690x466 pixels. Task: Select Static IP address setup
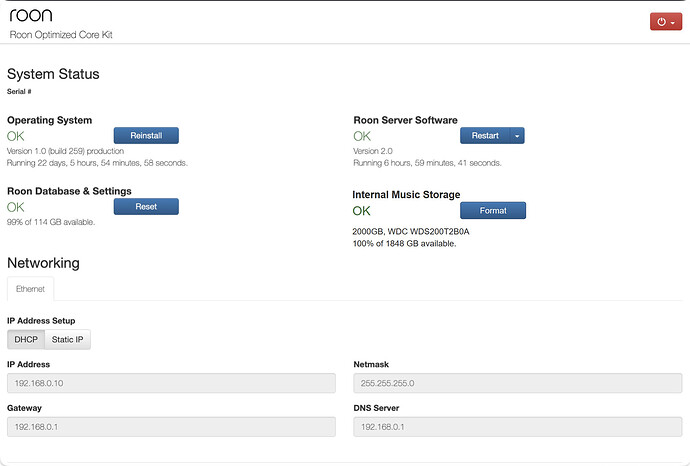pos(67,339)
